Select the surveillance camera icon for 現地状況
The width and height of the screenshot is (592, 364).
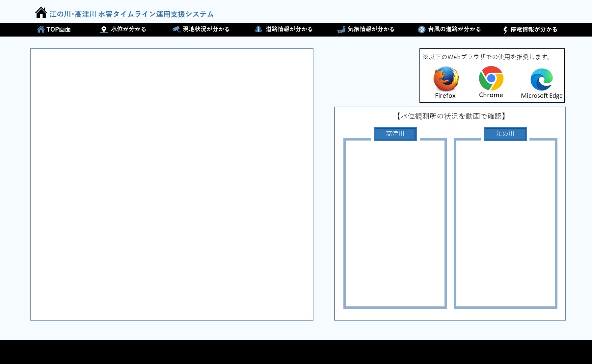click(176, 30)
